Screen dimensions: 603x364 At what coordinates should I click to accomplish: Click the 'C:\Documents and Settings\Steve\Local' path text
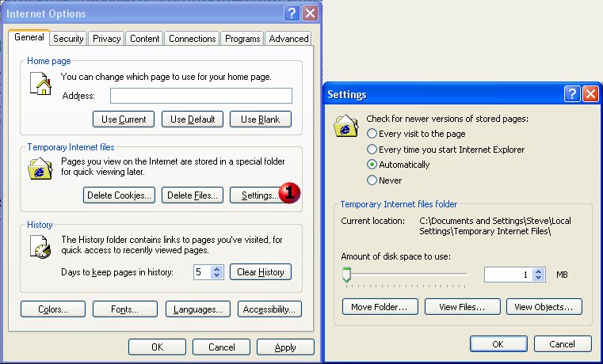(495, 221)
